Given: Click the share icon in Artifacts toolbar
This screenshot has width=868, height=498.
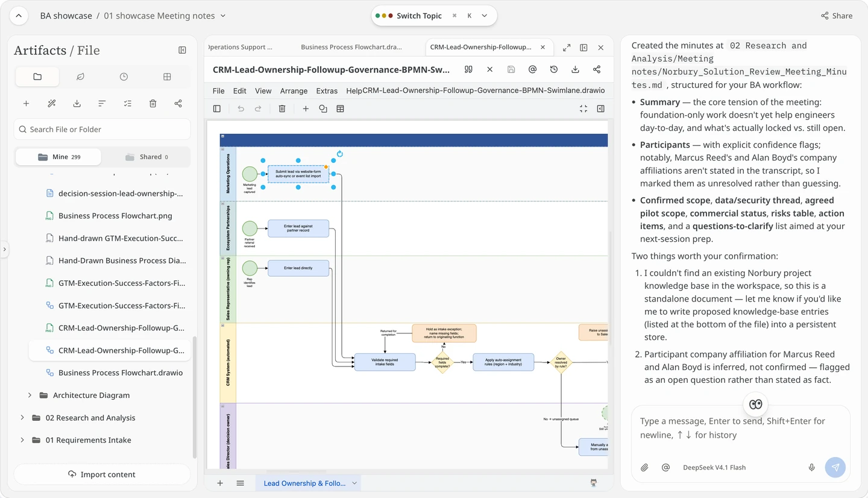Looking at the screenshot, I should tap(178, 104).
